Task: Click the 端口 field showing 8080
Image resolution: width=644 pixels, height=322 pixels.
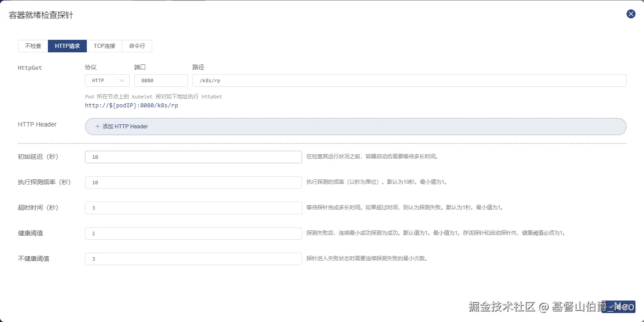Action: click(x=161, y=80)
